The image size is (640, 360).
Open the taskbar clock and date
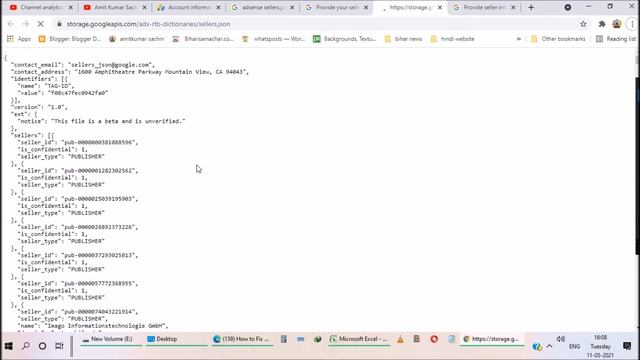(x=600, y=347)
